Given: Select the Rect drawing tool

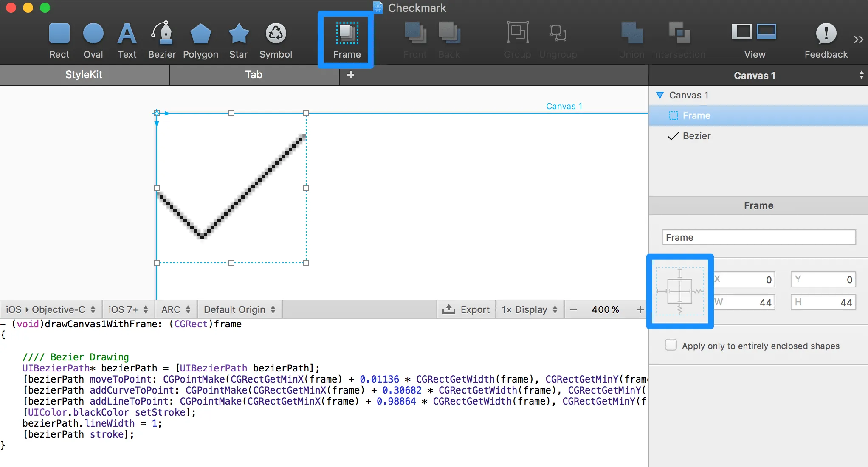Looking at the screenshot, I should [59, 38].
